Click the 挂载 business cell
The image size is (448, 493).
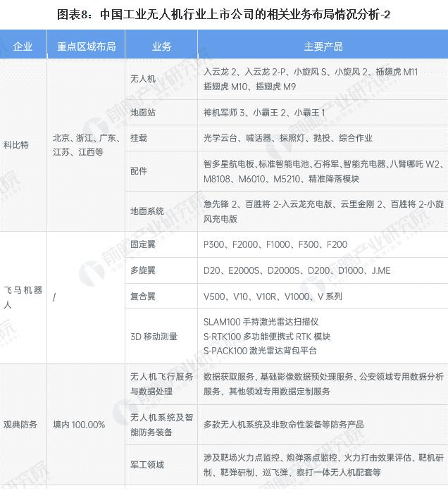[161, 138]
